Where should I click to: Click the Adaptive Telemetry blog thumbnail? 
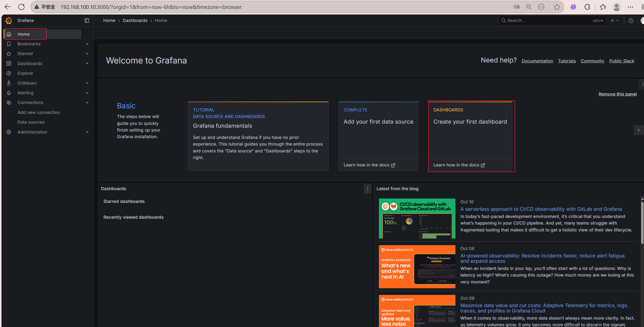coord(417,311)
